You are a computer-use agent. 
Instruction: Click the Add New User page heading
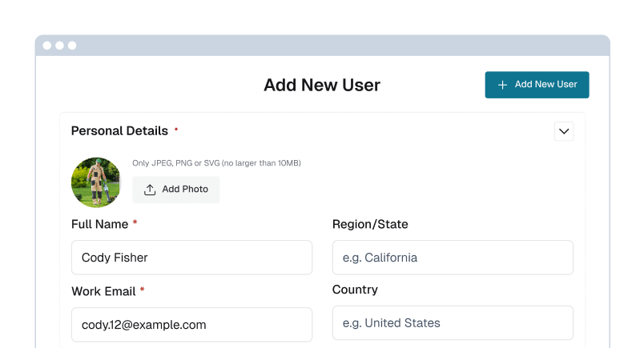(322, 85)
